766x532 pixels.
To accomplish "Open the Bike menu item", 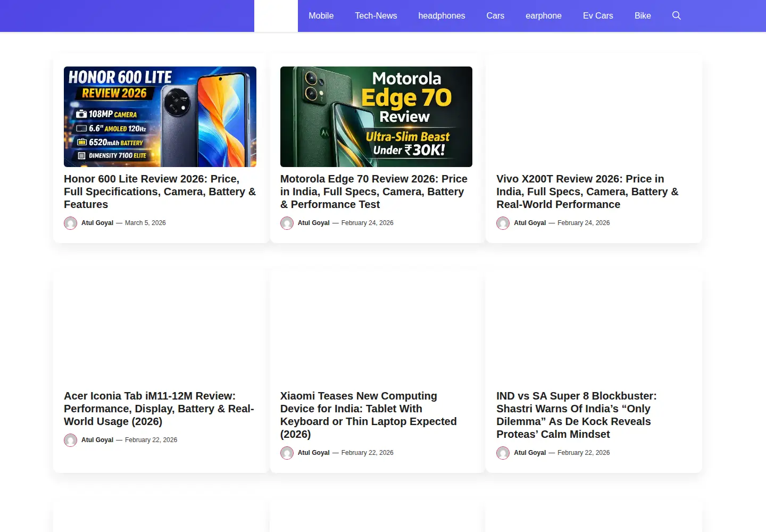I will (643, 16).
